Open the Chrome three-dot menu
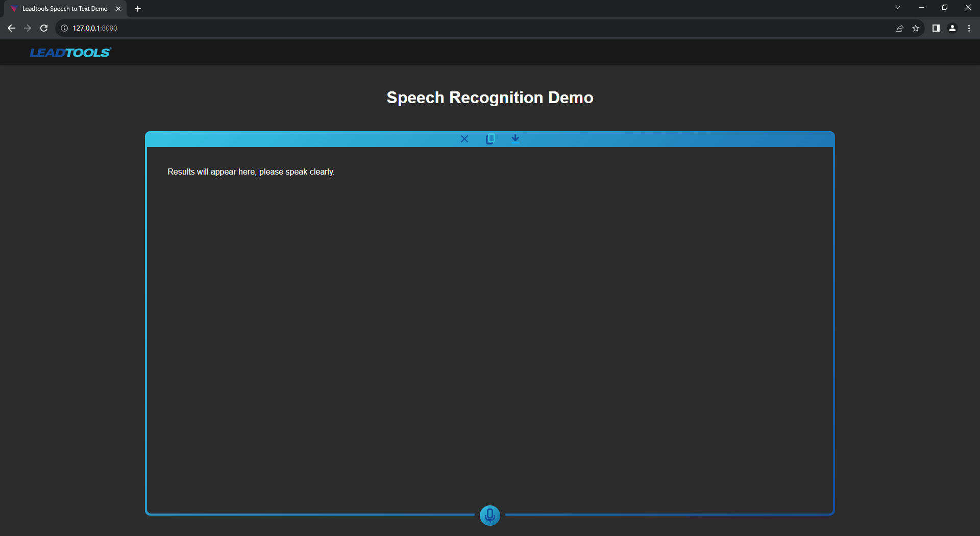The height and width of the screenshot is (536, 980). coord(969,28)
